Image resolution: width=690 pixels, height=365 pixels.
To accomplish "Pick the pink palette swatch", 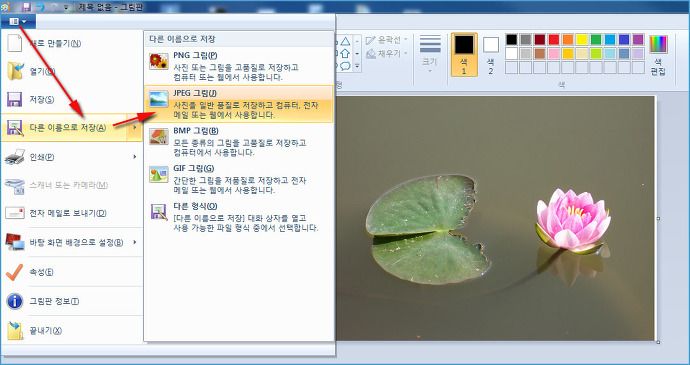I will coord(554,54).
